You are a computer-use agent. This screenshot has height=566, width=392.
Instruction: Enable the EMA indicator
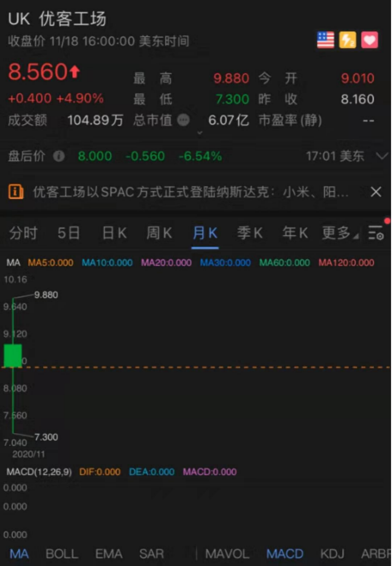109,553
